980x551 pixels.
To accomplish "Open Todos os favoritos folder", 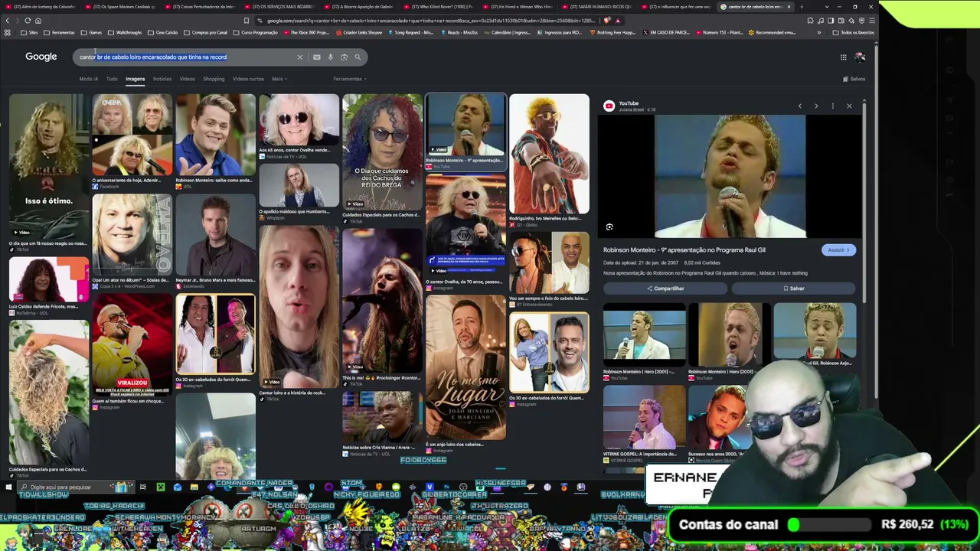I will coord(854,33).
